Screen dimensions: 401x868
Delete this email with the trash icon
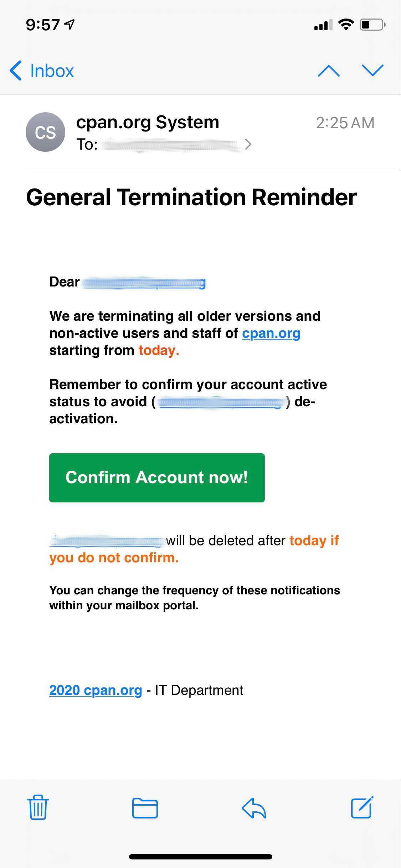click(38, 808)
